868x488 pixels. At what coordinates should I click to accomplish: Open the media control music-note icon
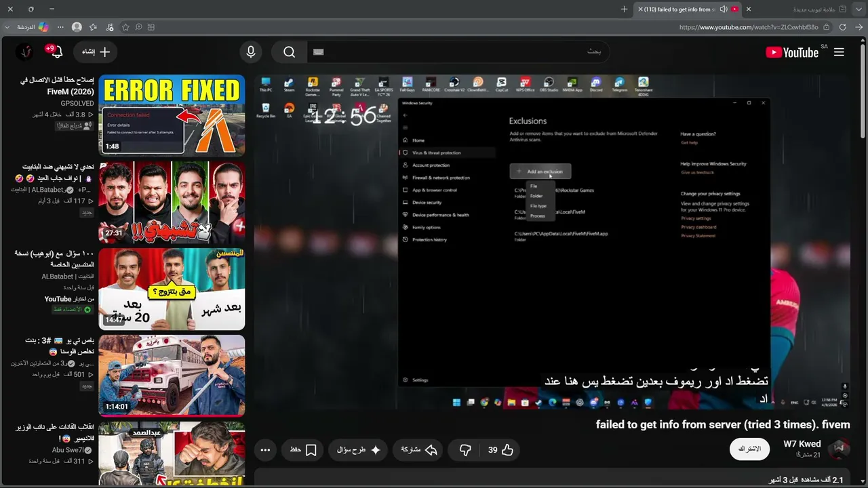tap(110, 27)
